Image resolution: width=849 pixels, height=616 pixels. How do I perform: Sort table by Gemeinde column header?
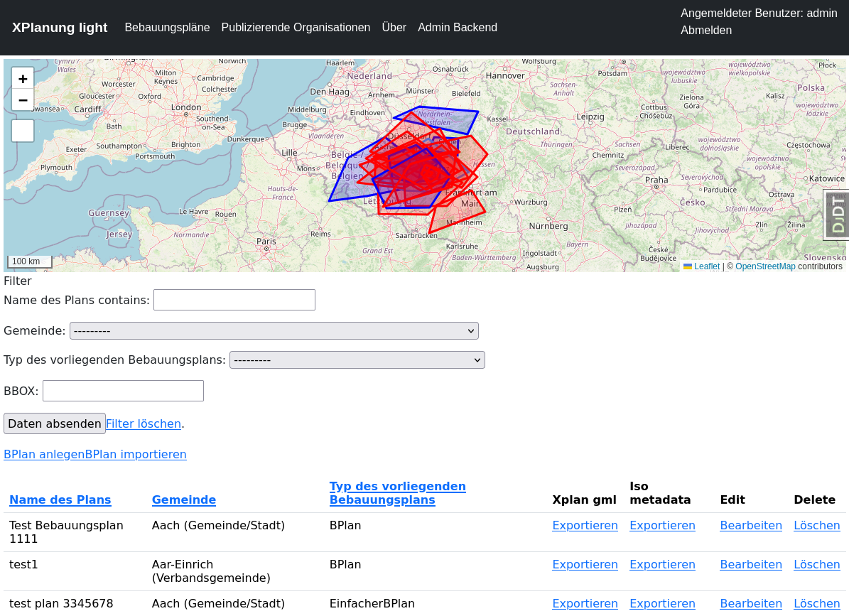pos(184,499)
